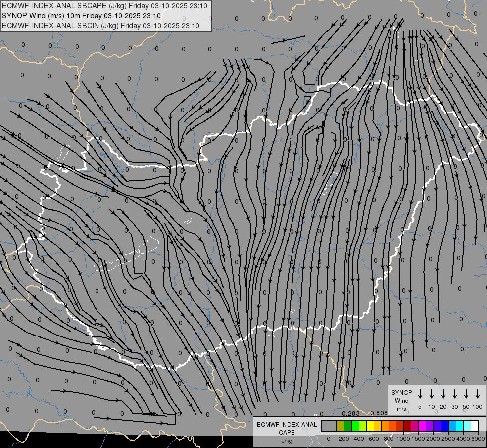Click the 100 m/s wind arrow in the legend
The height and width of the screenshot is (448, 487).
click(x=478, y=393)
